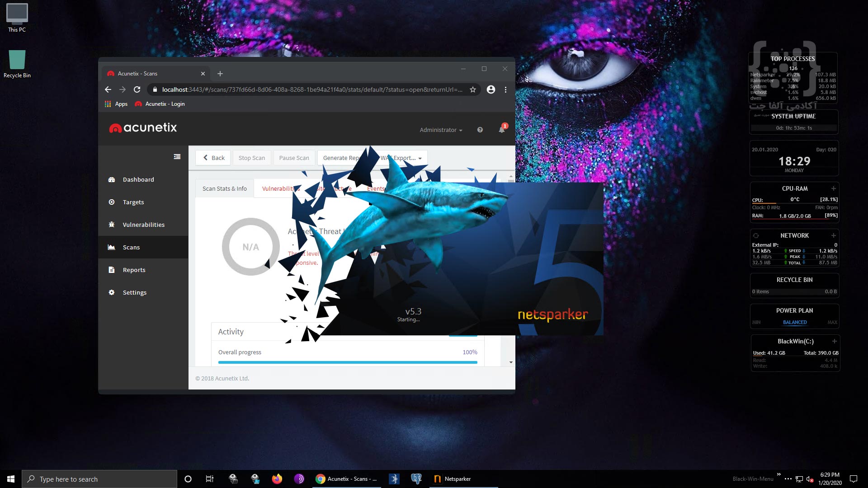This screenshot has height=488, width=868.
Task: Select the Acunetix - Scans browser tab
Action: [156, 73]
